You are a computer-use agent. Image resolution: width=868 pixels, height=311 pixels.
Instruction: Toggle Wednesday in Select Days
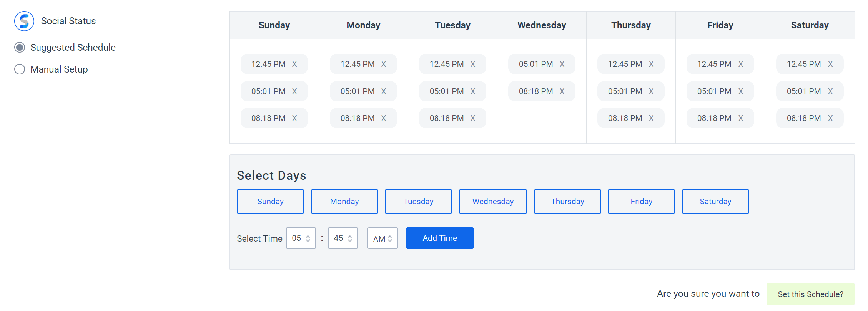point(493,202)
